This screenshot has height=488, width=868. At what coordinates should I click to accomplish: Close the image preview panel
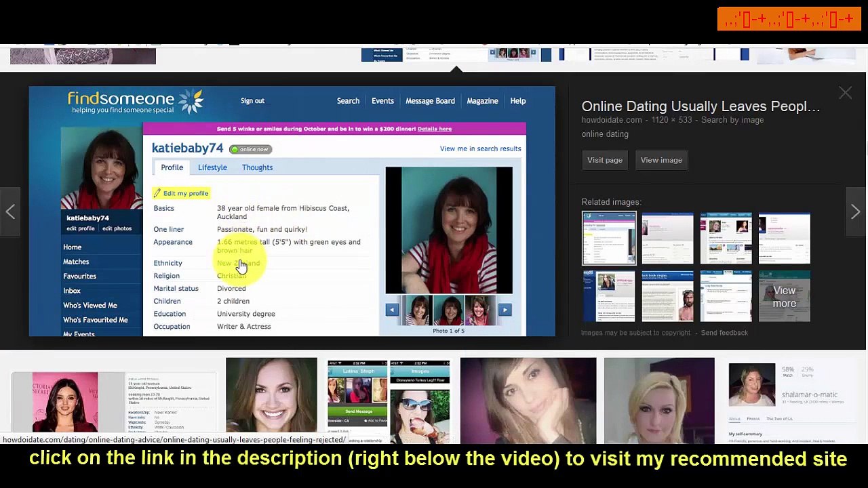tap(845, 94)
